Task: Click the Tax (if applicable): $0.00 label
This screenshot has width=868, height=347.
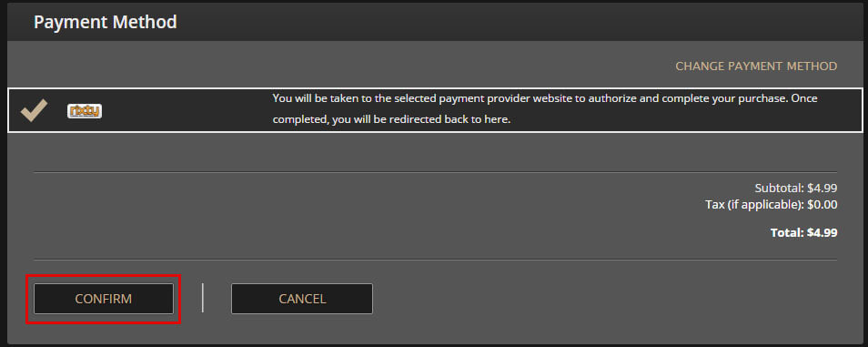Action: click(x=772, y=205)
